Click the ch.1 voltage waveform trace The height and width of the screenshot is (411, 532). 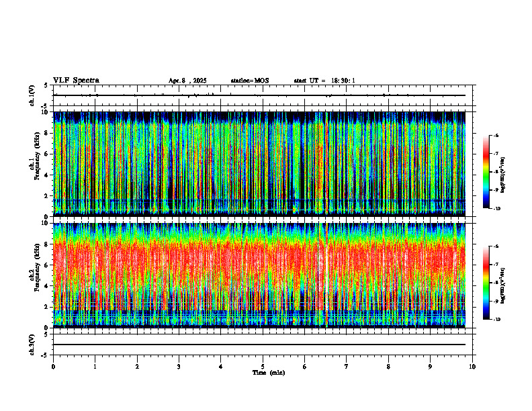tap(259, 95)
